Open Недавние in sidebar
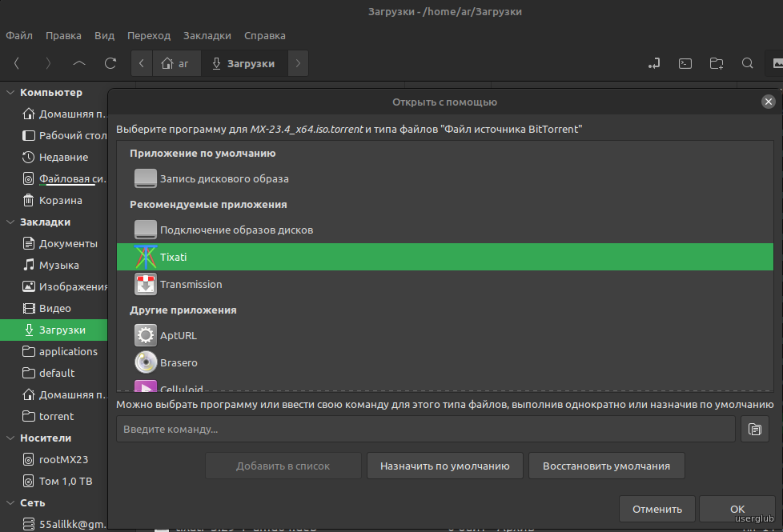The image size is (783, 532). tap(54, 158)
